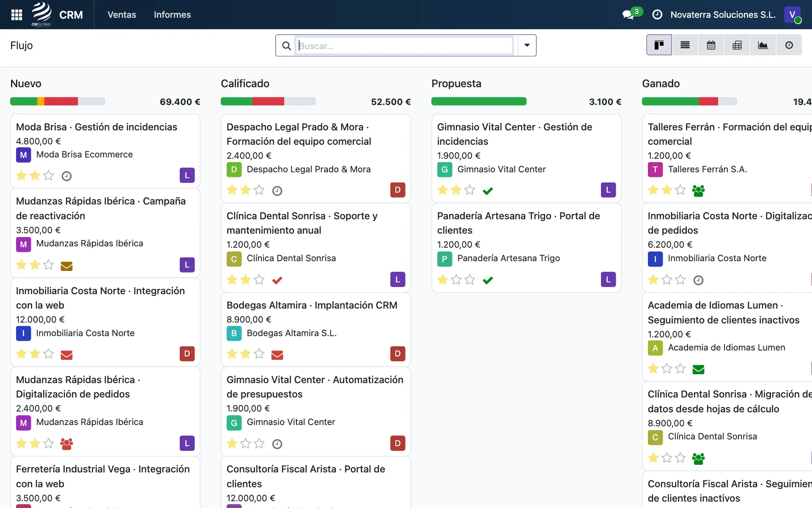The image size is (812, 508).
Task: Open green check activity on Gimnasio Gestión card
Action: (488, 191)
